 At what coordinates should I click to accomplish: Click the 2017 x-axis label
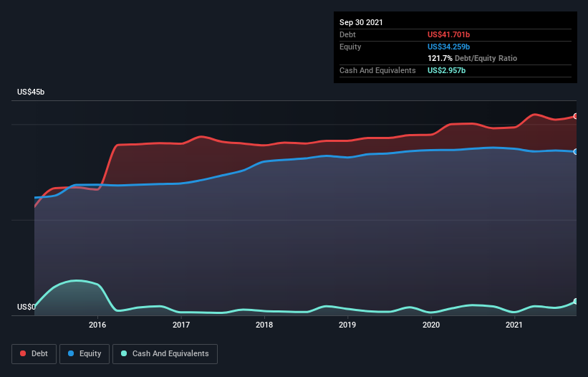(181, 325)
